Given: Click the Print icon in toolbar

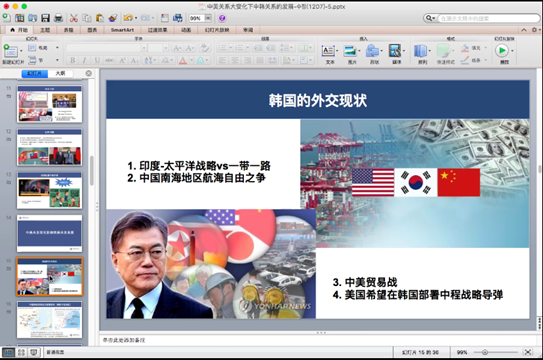Looking at the screenshot, I should [x=59, y=18].
